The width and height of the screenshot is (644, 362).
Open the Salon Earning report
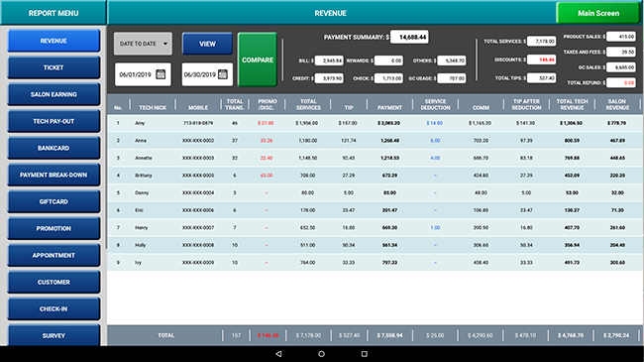(x=54, y=94)
